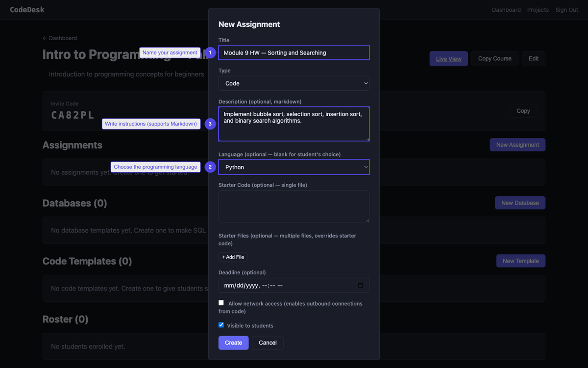
Task: Open the Language dropdown showing Python
Action: click(294, 167)
